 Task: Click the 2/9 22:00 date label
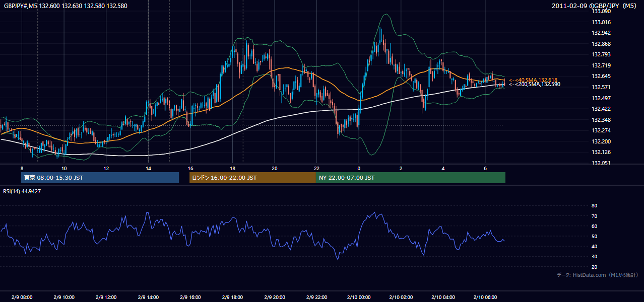click(x=316, y=297)
